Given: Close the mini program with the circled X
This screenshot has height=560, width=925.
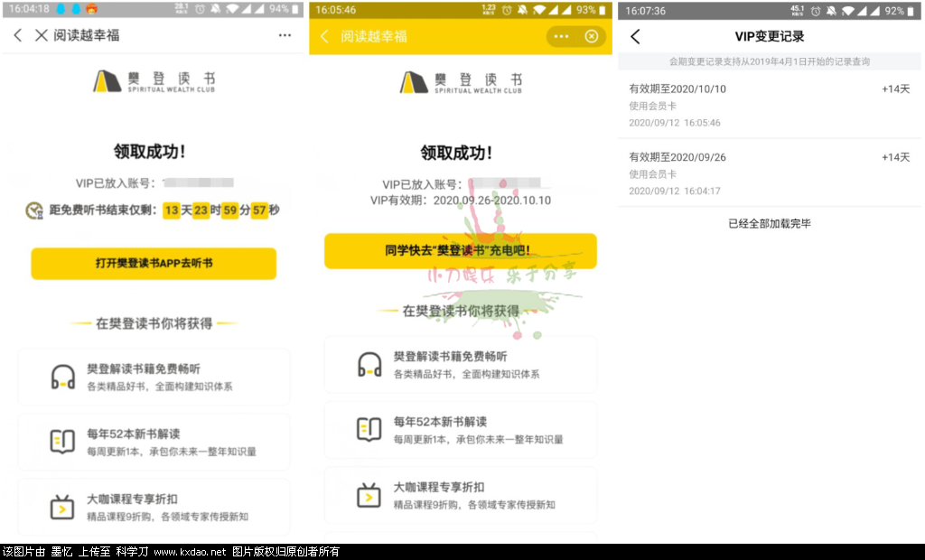Looking at the screenshot, I should point(591,37).
